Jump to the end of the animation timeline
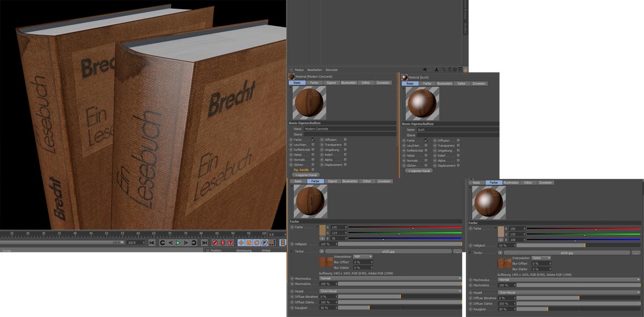 pos(204,243)
